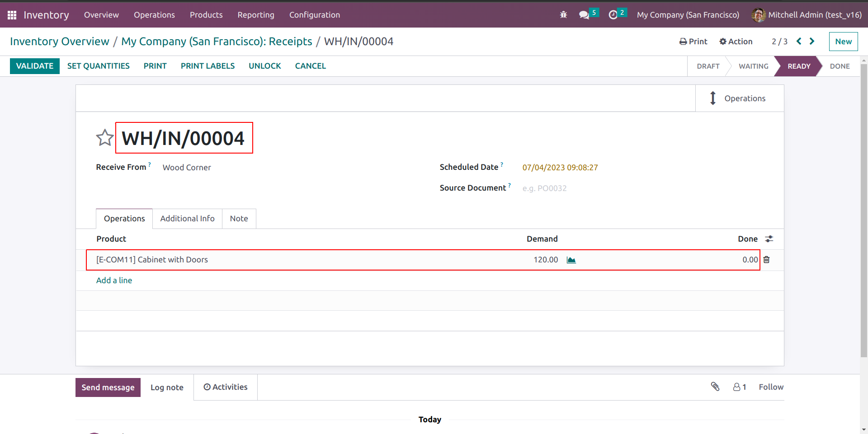Open optional columns settings icon
Image resolution: width=868 pixels, height=434 pixels.
(x=769, y=239)
